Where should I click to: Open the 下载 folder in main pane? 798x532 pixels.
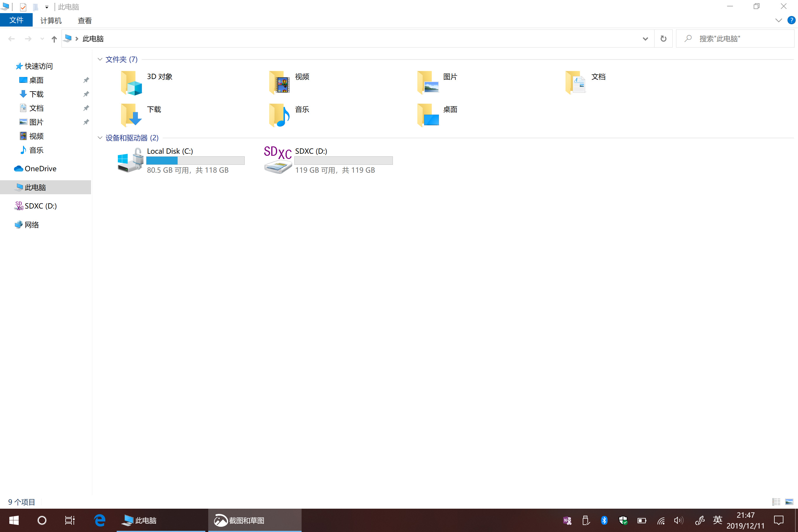coord(131,115)
